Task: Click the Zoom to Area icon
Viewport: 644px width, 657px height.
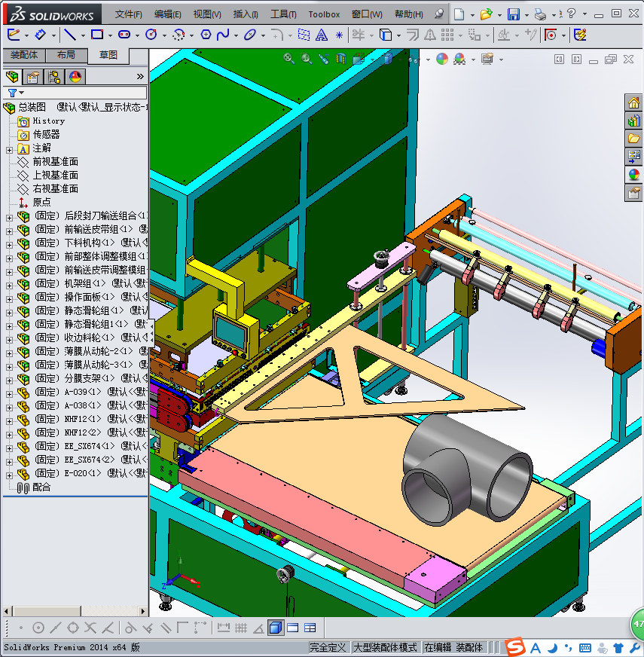Action: [307, 59]
